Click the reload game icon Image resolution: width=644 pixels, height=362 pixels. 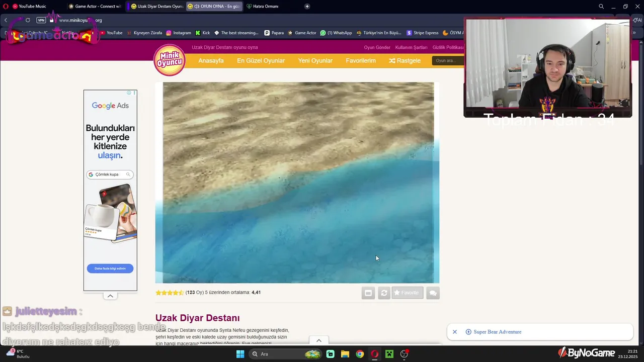coord(384,293)
